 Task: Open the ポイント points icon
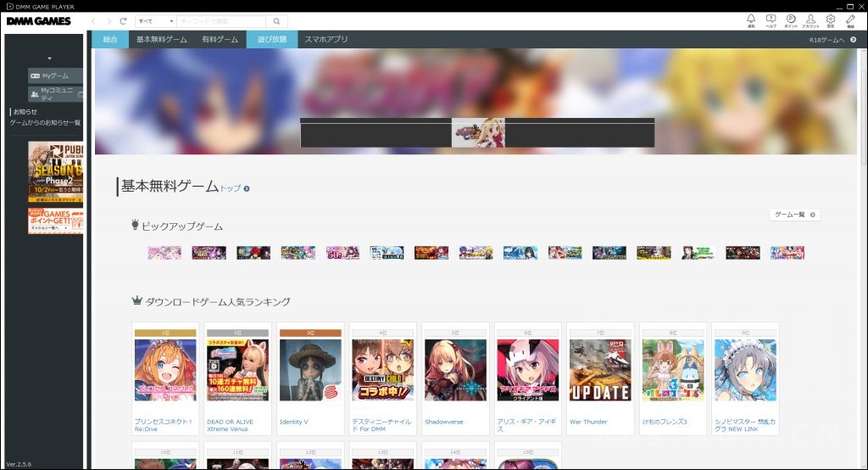point(791,21)
